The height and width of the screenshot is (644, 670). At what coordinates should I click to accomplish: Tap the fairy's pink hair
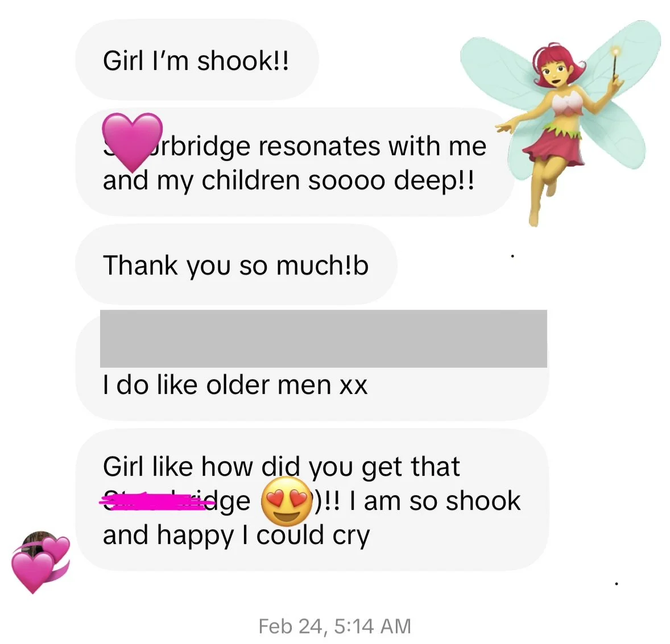click(556, 64)
